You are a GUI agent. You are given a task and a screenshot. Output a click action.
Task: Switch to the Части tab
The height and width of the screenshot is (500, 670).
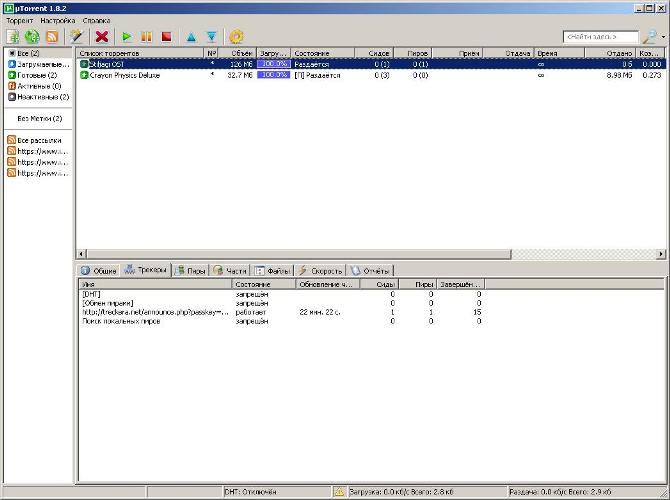(229, 271)
